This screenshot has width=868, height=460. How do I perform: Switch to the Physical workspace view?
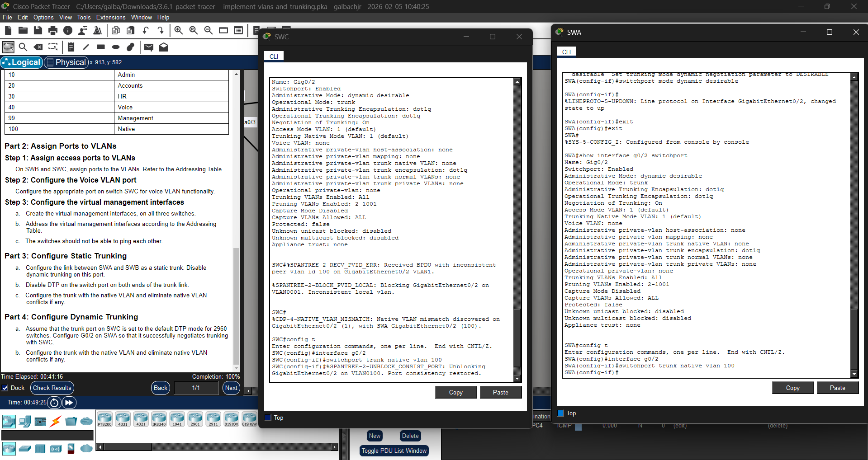66,62
